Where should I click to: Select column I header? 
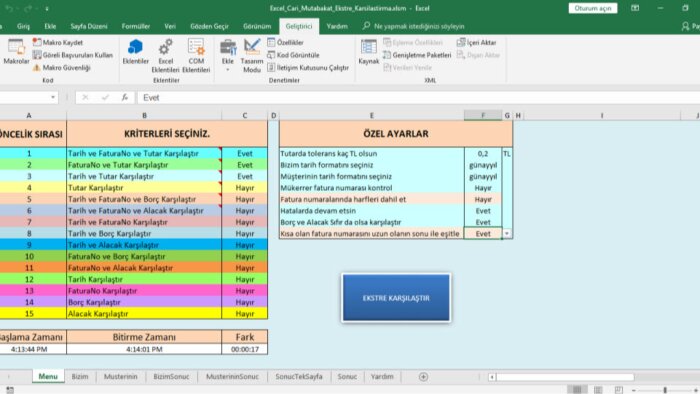pos(602,116)
